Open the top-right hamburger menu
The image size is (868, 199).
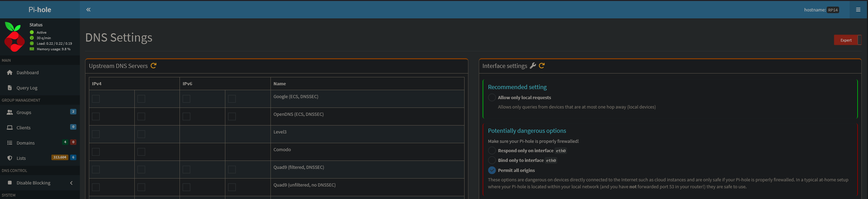pos(858,10)
